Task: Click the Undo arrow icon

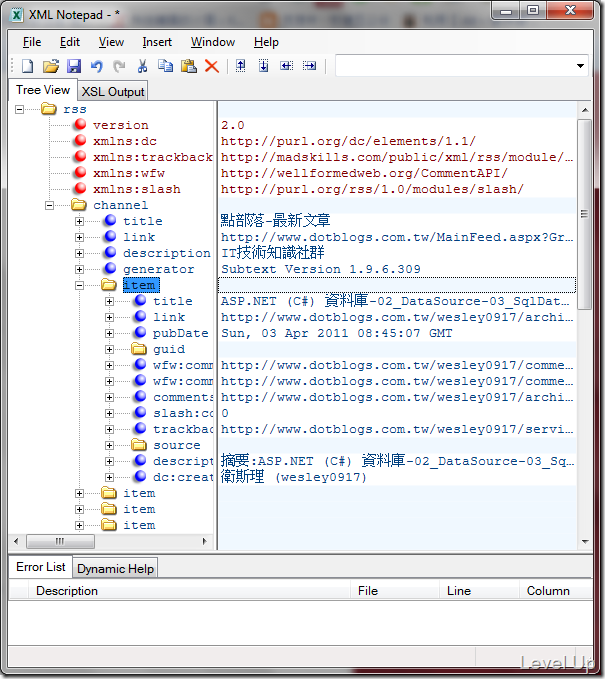Action: (97, 66)
